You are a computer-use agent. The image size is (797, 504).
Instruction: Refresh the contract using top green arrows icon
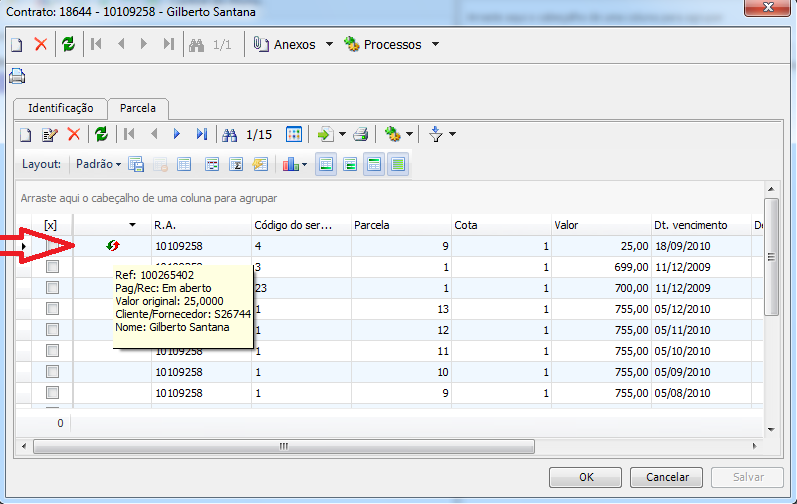click(69, 44)
